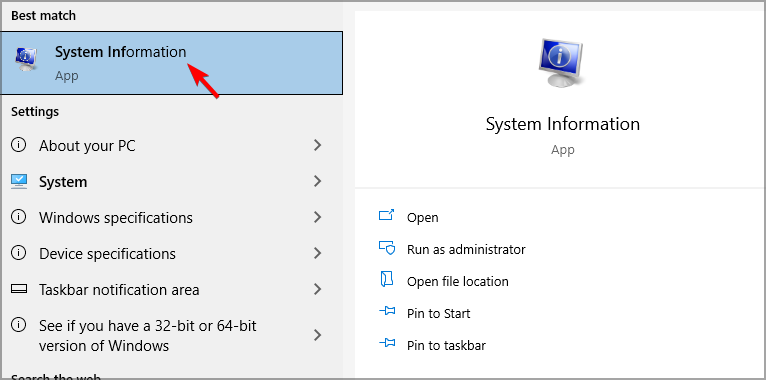
Task: Open the System Information best match result
Action: [171, 63]
